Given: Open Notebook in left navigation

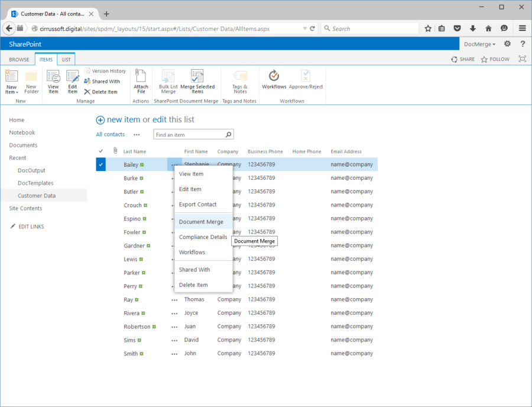Looking at the screenshot, I should click(x=22, y=133).
